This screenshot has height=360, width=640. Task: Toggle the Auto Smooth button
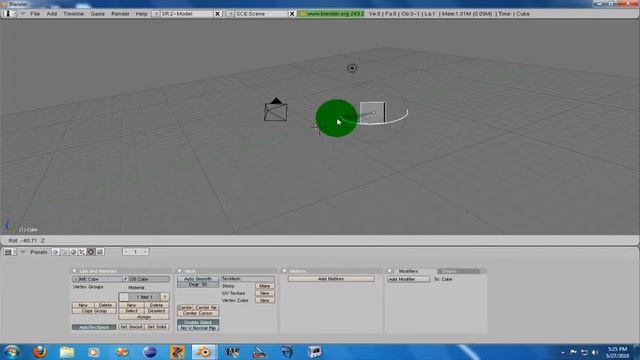[198, 279]
